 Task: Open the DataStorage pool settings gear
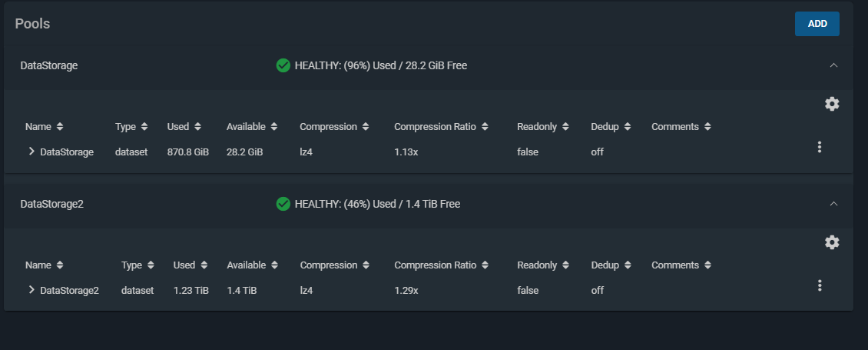pos(831,104)
